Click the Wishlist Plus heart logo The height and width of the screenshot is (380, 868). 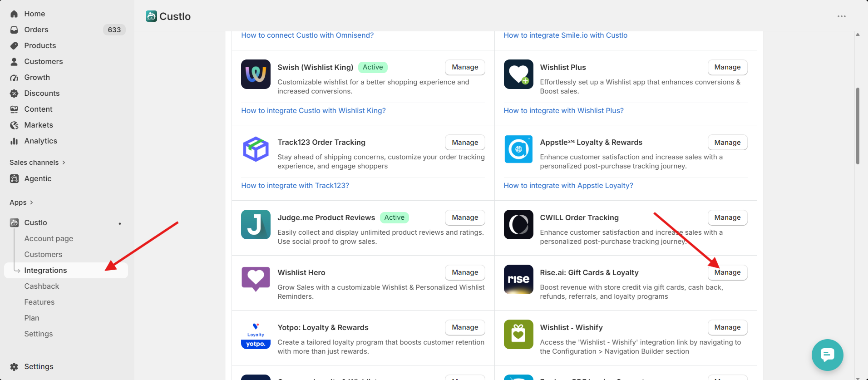518,74
